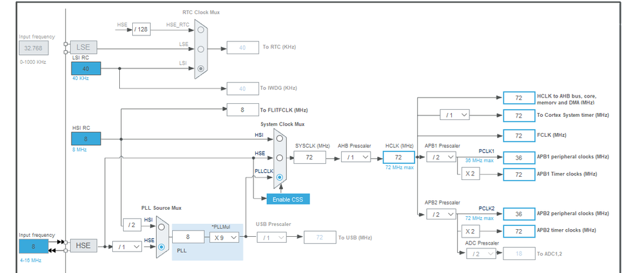Click the APB1 peripheral clocks value field
The width and height of the screenshot is (644, 273).
(x=519, y=157)
